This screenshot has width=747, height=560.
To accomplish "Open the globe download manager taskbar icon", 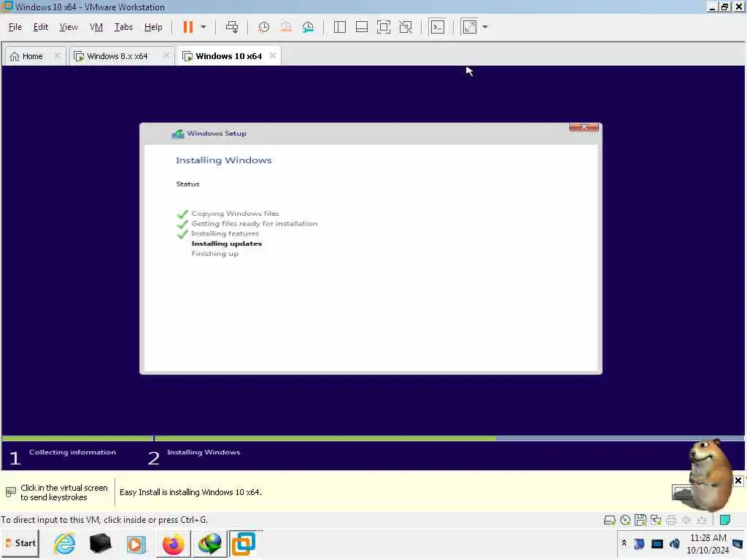I will [209, 543].
